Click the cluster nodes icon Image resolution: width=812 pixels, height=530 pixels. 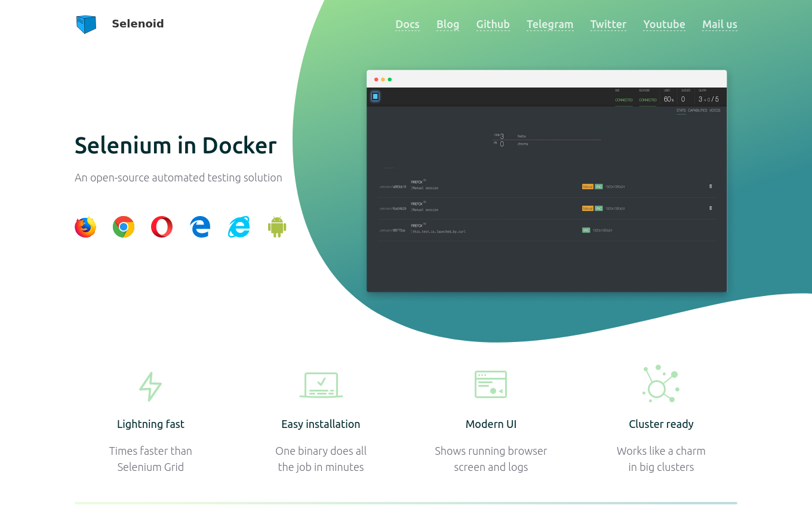click(661, 384)
